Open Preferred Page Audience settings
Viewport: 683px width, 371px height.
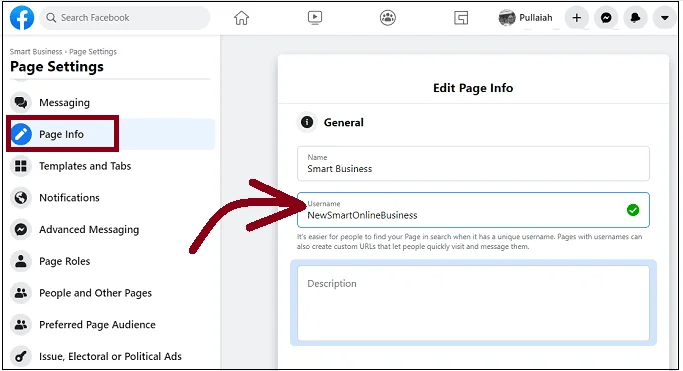[111, 325]
